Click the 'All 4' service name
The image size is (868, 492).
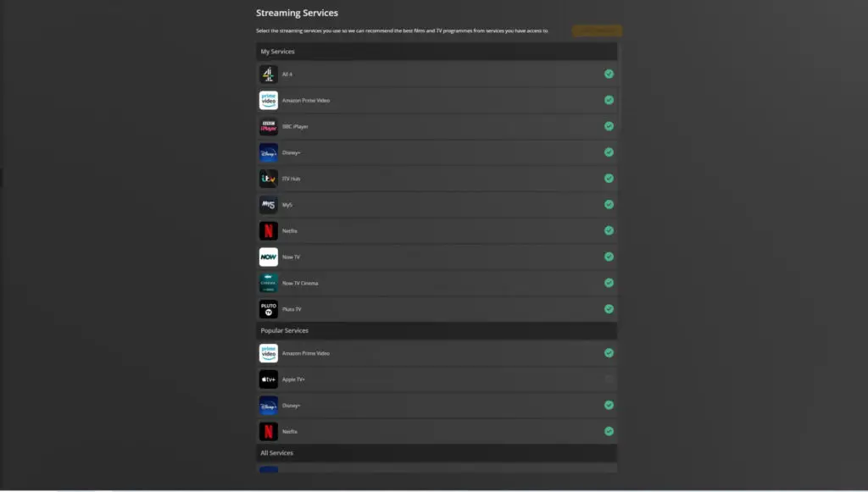tap(287, 74)
